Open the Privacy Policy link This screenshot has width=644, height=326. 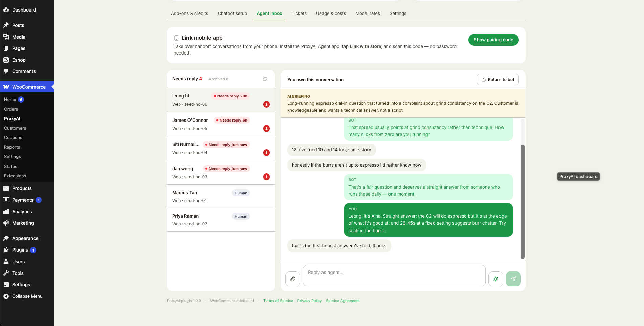point(309,301)
